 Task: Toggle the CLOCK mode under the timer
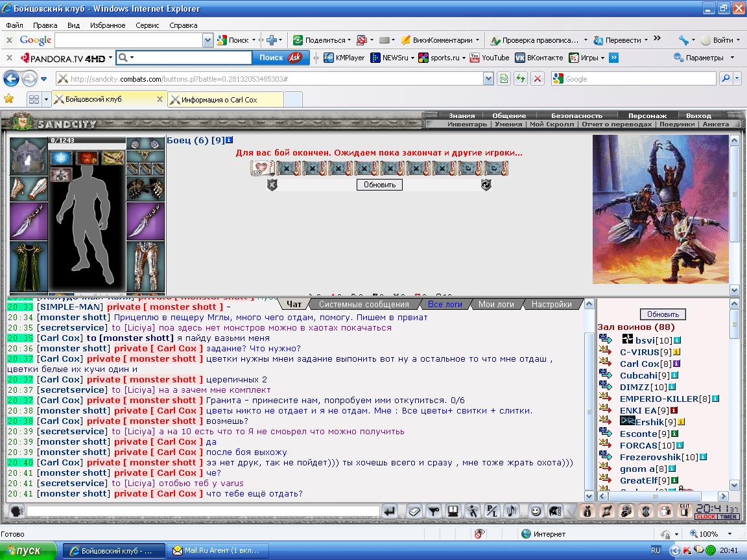tap(706, 517)
